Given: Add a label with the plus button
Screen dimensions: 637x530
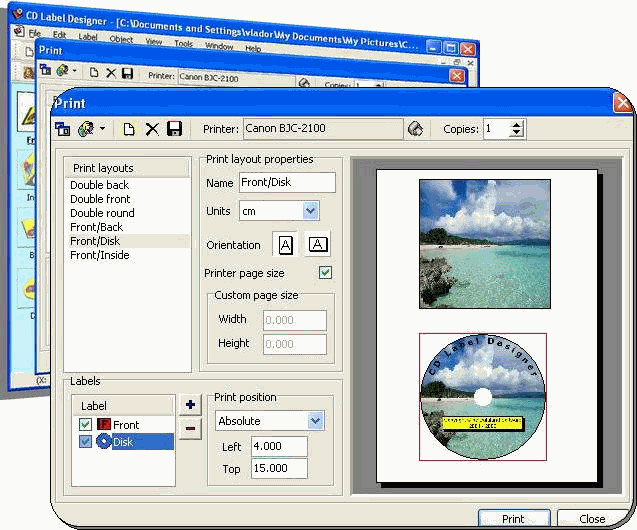Looking at the screenshot, I should pos(190,405).
